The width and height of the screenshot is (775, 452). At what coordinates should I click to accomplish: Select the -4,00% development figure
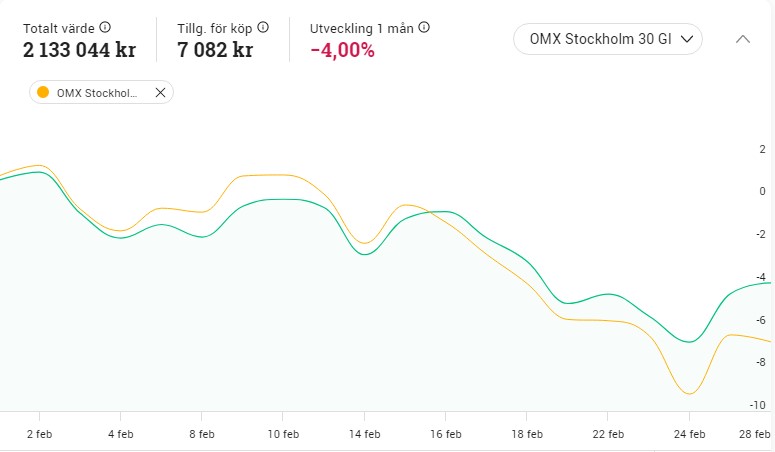[x=342, y=50]
